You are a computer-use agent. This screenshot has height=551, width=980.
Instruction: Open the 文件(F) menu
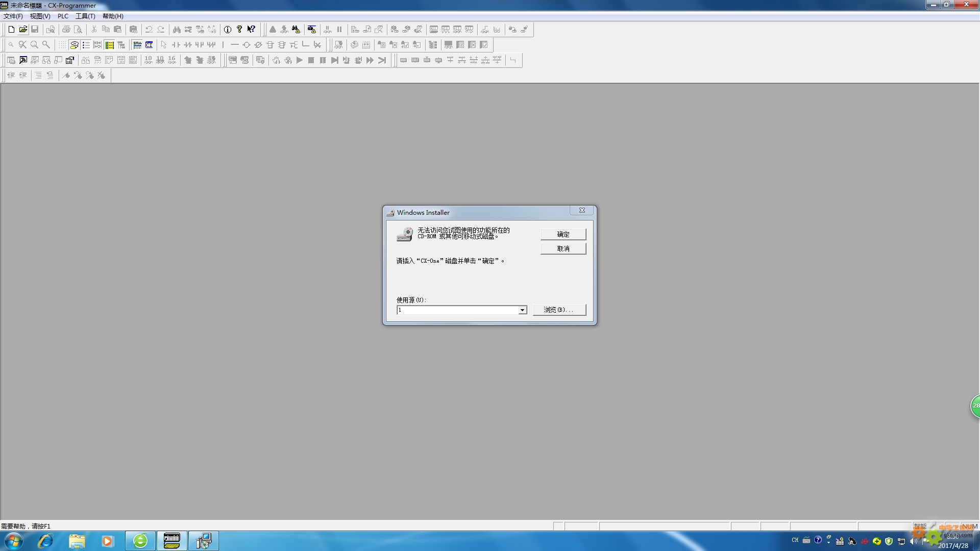click(13, 16)
